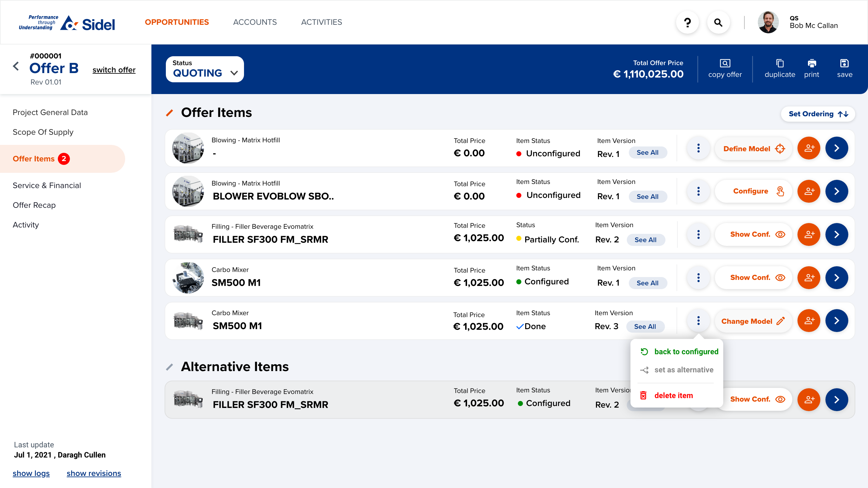This screenshot has width=868, height=488.
Task: Go to Service & Financial section
Action: pyautogui.click(x=46, y=185)
